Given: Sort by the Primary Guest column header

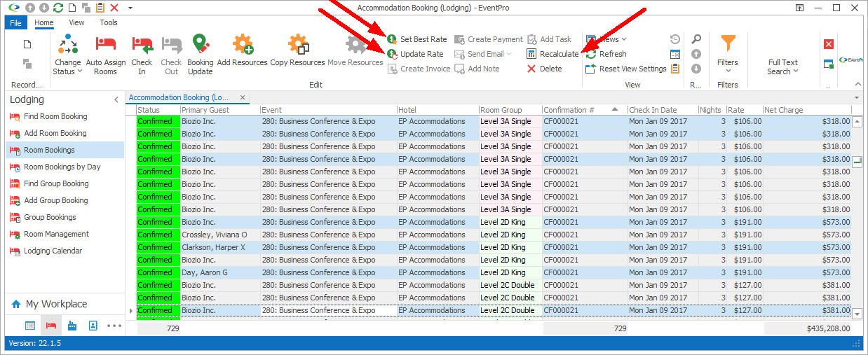Looking at the screenshot, I should coord(219,110).
